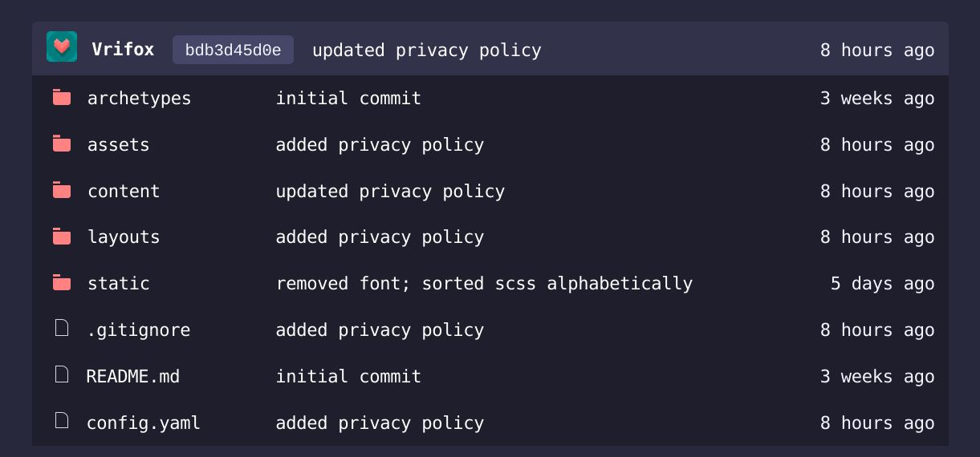Screen dimensions: 980x457
Task: Open the README.md file name
Action: (133, 376)
